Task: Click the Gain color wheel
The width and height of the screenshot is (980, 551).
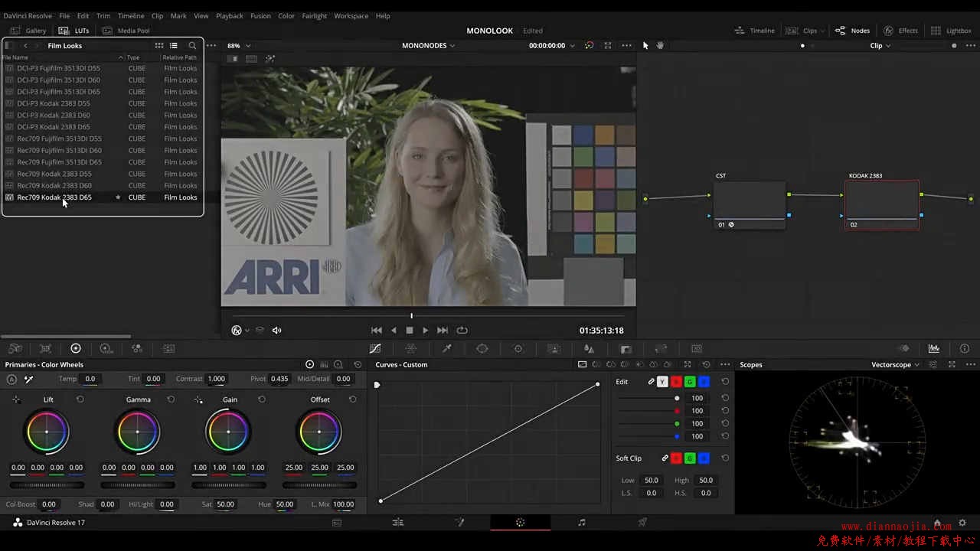Action: [228, 432]
